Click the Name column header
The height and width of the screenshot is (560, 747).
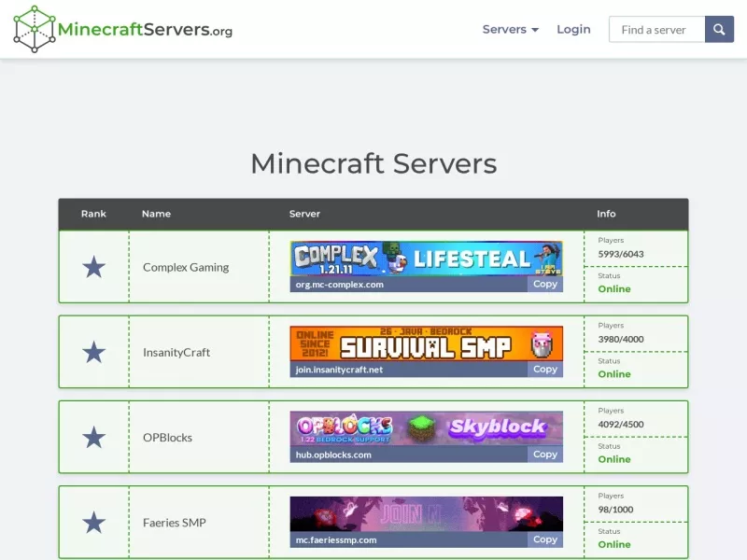(156, 214)
